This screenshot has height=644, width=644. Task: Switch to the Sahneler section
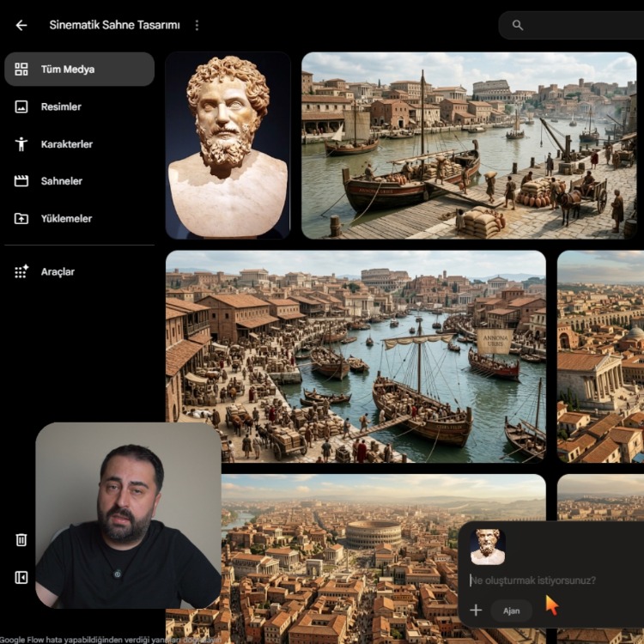click(62, 181)
